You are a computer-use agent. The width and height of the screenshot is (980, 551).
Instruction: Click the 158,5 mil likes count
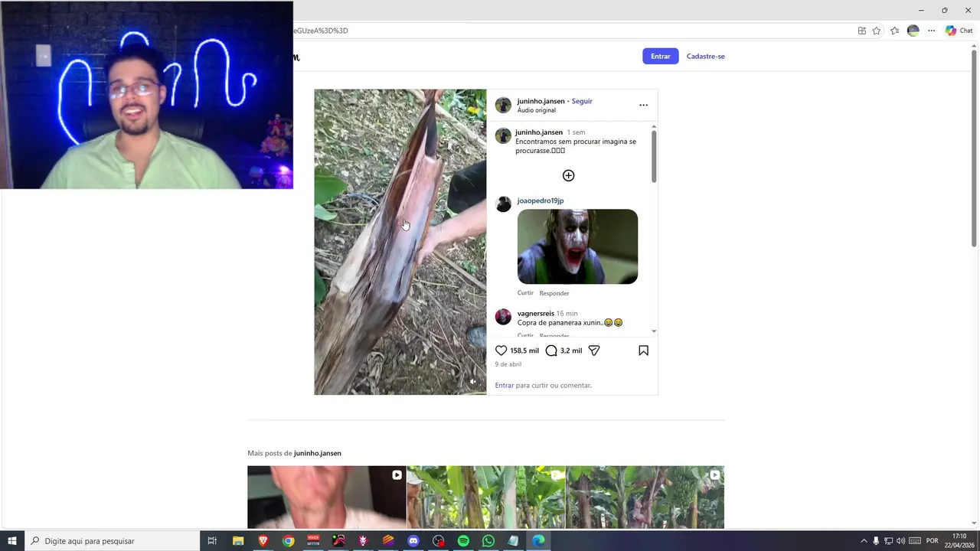524,350
